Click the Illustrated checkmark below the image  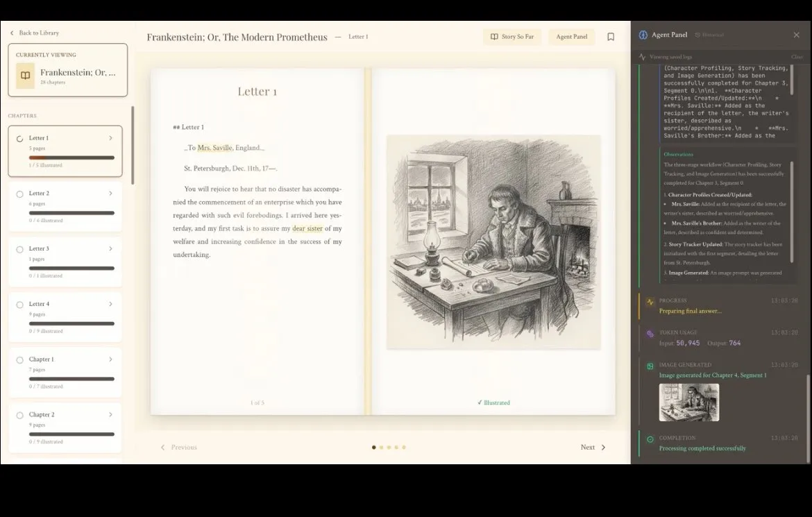pos(480,402)
